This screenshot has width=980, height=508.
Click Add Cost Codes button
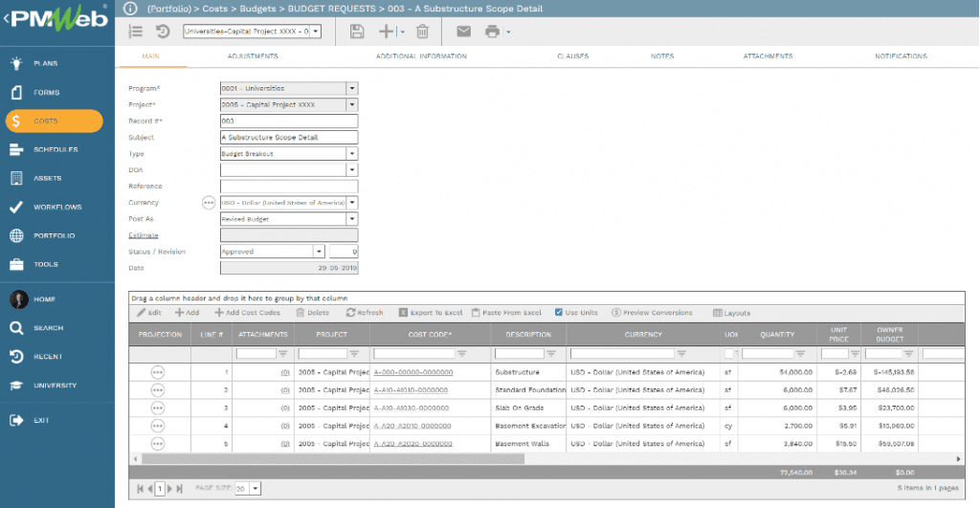248,313
